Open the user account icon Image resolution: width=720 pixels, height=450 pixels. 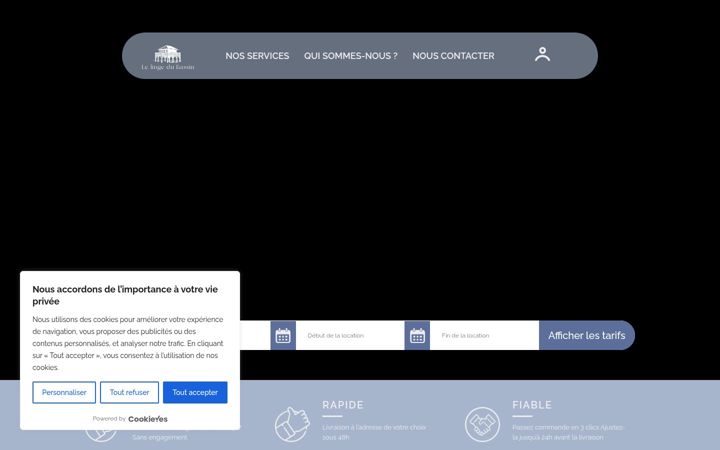(542, 55)
